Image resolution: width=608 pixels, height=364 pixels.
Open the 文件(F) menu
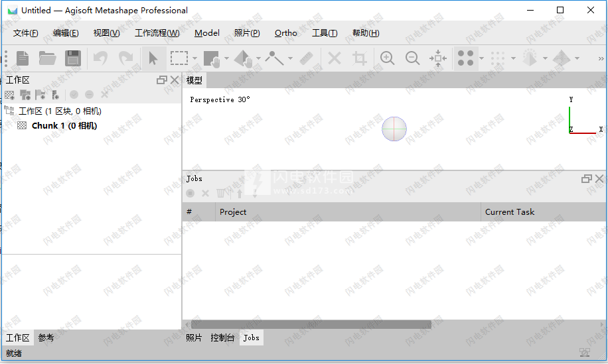26,33
